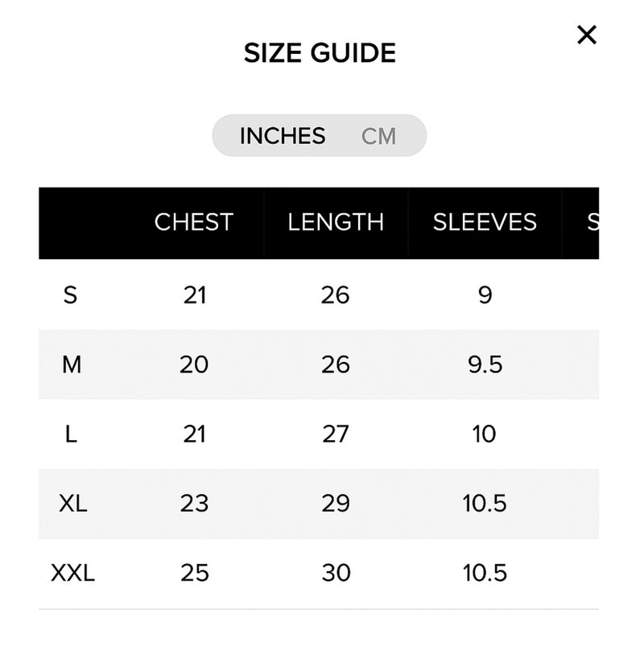
Task: Select the XL size row label
Action: click(x=72, y=504)
